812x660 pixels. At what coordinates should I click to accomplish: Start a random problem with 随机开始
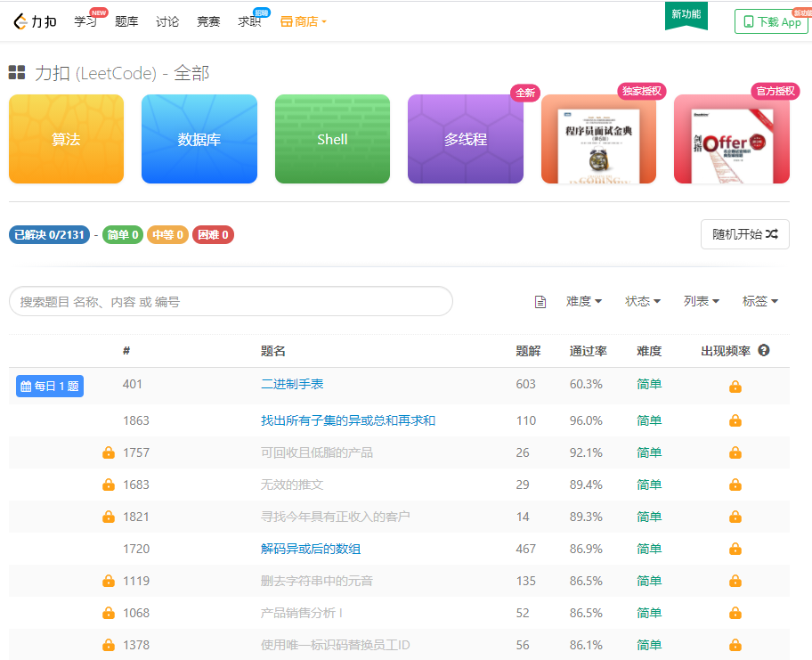744,234
